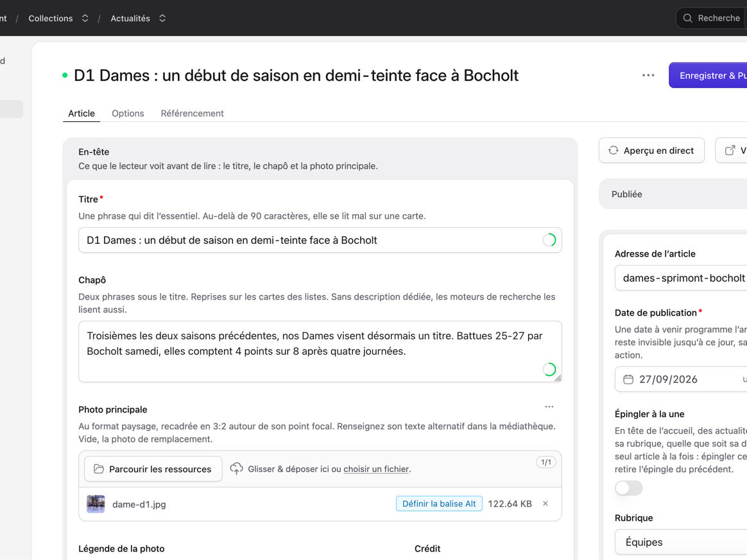The width and height of the screenshot is (747, 560).
Task: Click the refresh icon in Aperçu en direct
Action: click(x=613, y=151)
